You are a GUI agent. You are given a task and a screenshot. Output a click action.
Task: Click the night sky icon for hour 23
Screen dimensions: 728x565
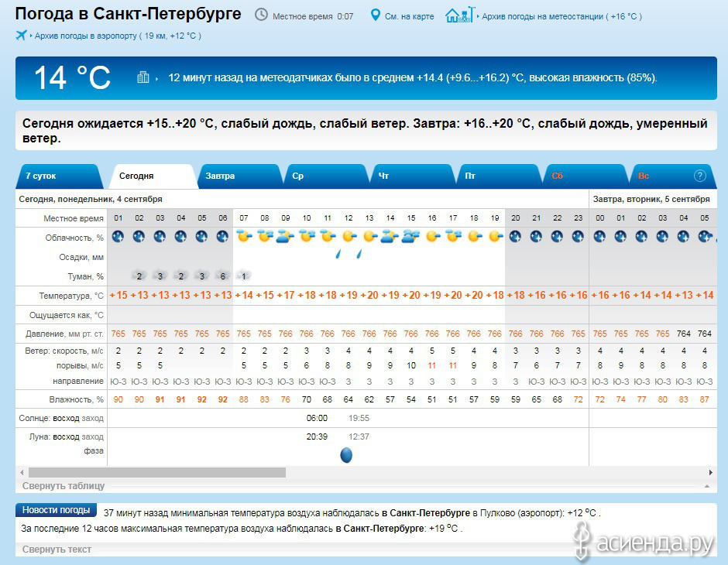point(578,237)
